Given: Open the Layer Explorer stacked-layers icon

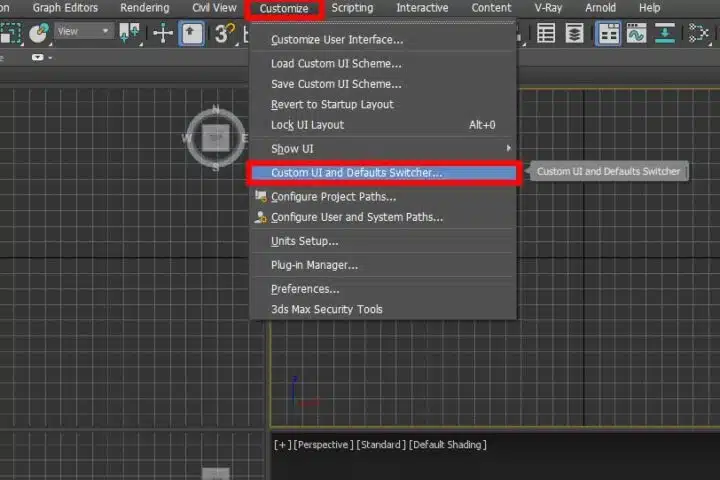Looking at the screenshot, I should [x=574, y=34].
